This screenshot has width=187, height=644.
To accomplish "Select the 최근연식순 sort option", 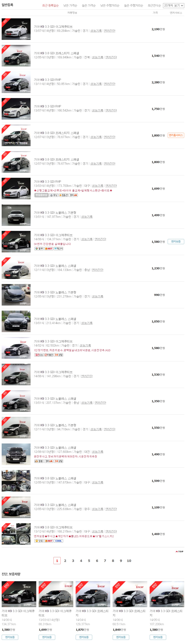I will pyautogui.click(x=154, y=6).
